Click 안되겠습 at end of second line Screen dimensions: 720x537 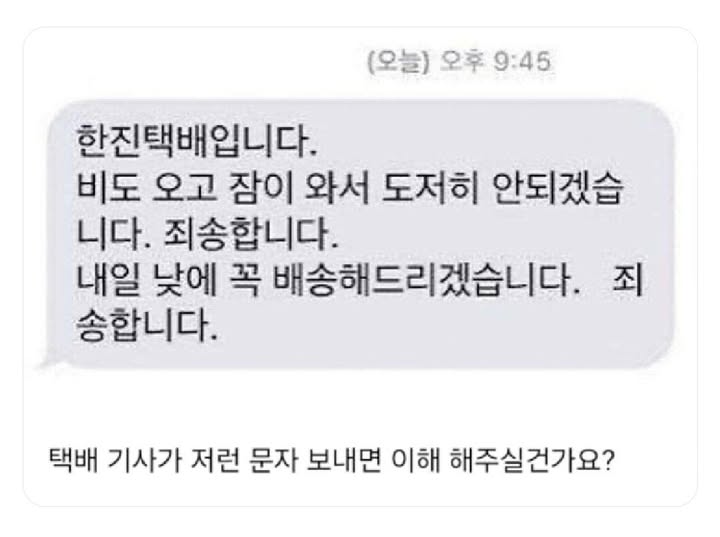[x=557, y=188]
